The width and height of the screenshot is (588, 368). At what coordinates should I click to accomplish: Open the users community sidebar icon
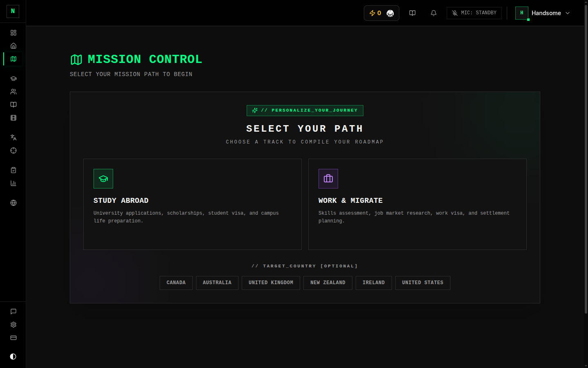click(x=13, y=92)
